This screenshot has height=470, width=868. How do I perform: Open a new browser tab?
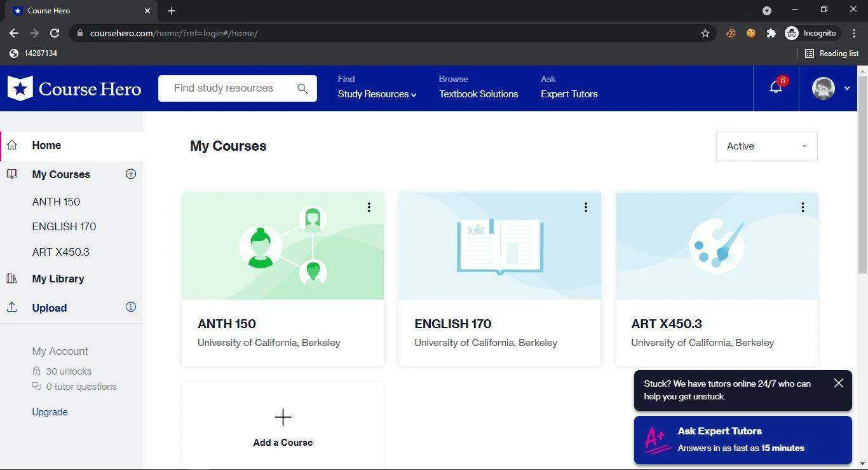172,11
